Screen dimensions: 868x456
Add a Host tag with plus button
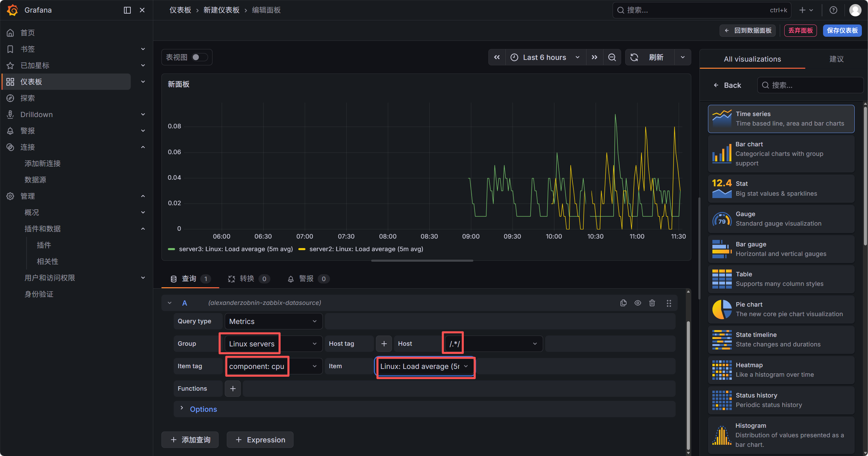[x=384, y=344]
